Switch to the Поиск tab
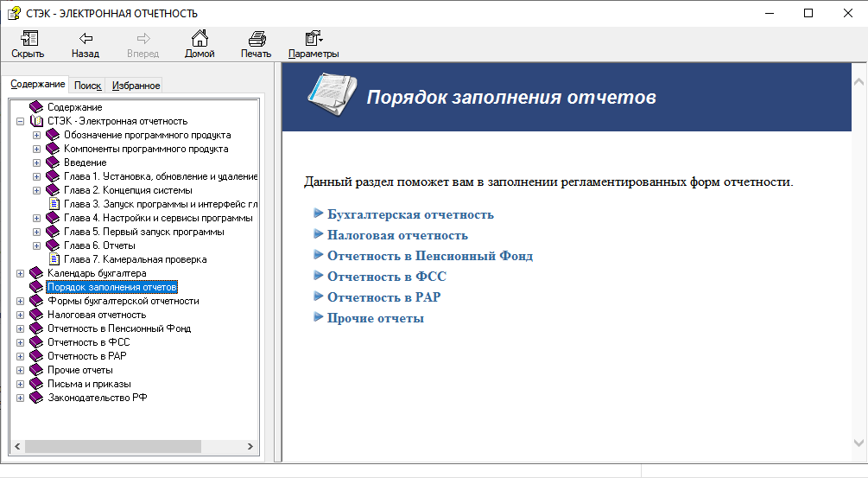Image resolution: width=868 pixels, height=478 pixels. (x=87, y=86)
